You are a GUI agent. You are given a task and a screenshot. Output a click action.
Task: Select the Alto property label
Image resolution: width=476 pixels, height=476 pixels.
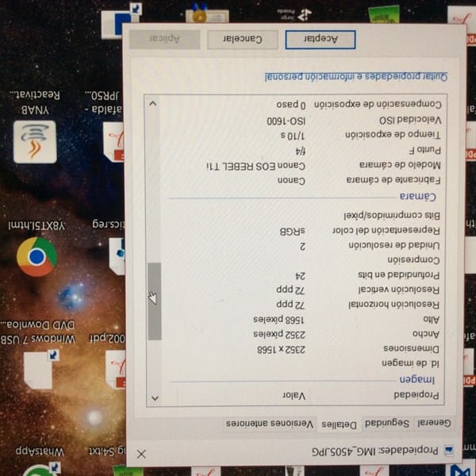point(431,319)
